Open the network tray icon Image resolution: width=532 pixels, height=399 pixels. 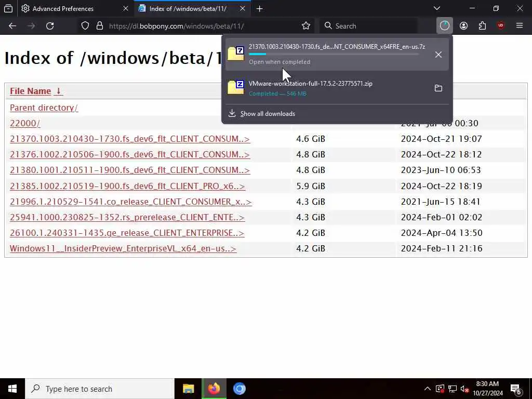453,389
